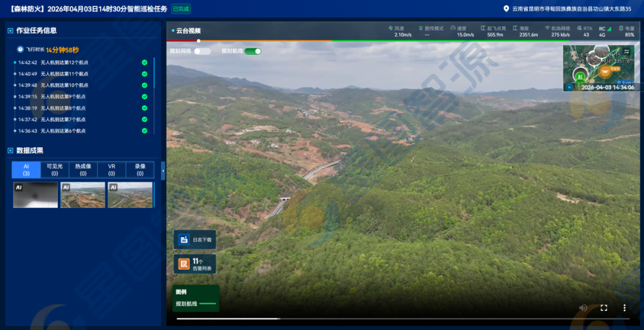Click the AI thumbnails strip scrollbar

tap(154, 195)
